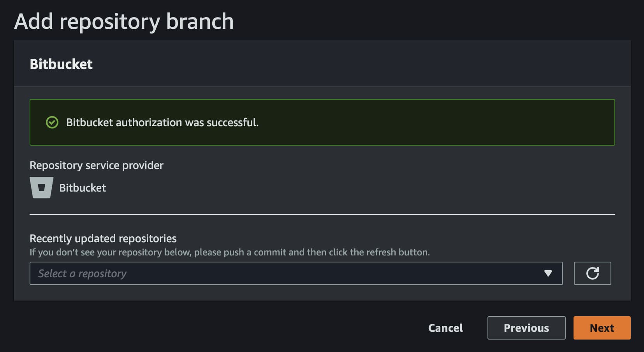Click the Bitbucket provider name beside the logo
The height and width of the screenshot is (352, 644).
click(x=83, y=188)
